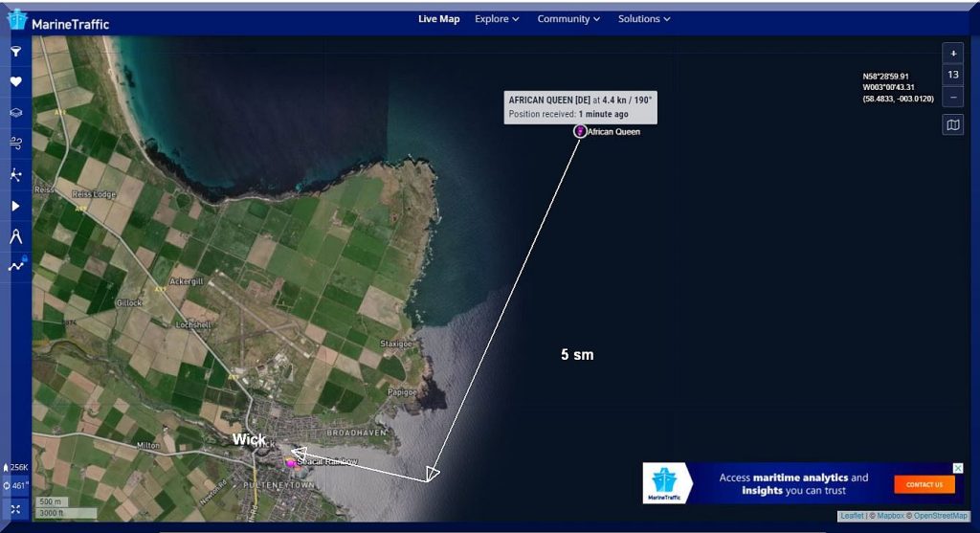Select the African Queen vessel marker
Viewport: 980px width, 533px height.
coord(580,131)
